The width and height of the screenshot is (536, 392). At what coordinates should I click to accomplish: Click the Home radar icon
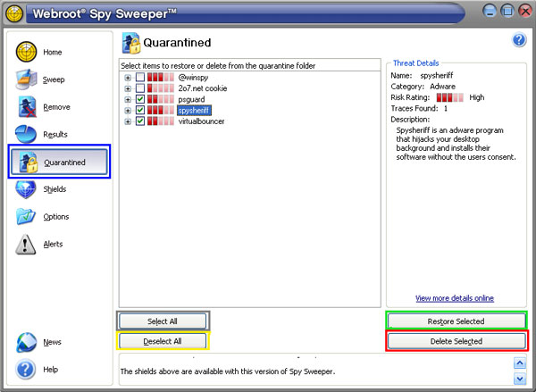click(x=26, y=52)
